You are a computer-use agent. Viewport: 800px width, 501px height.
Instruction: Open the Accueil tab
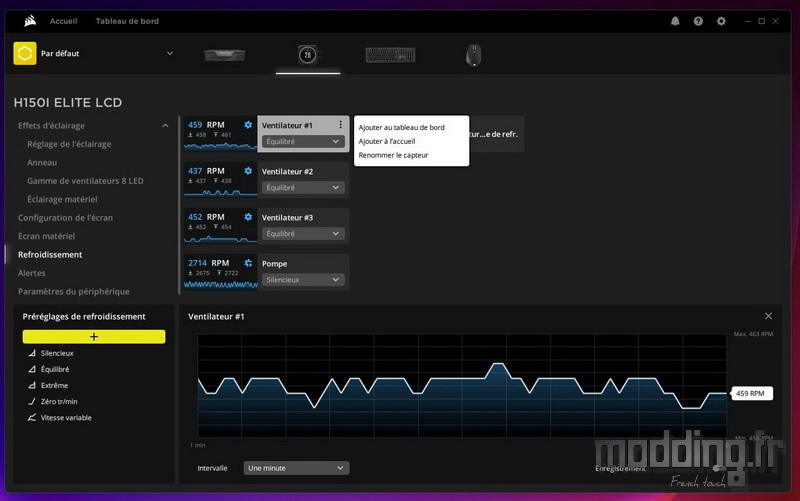pos(63,21)
